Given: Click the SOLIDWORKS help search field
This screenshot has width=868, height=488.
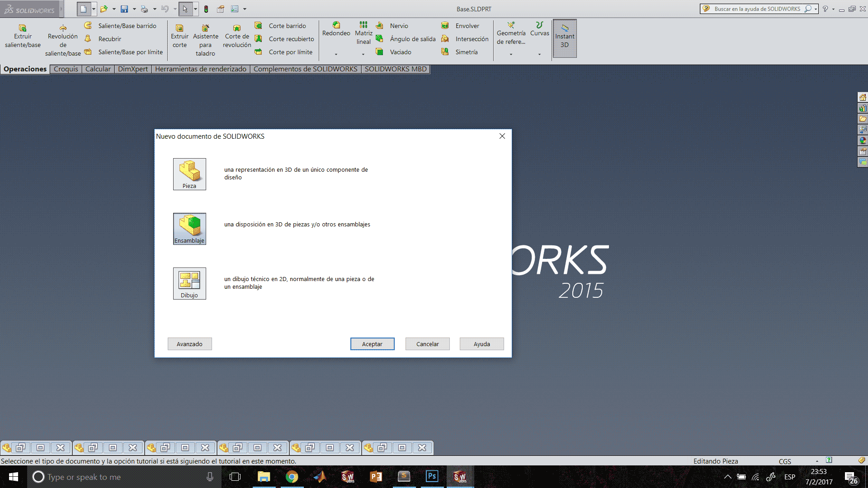Looking at the screenshot, I should (x=757, y=9).
